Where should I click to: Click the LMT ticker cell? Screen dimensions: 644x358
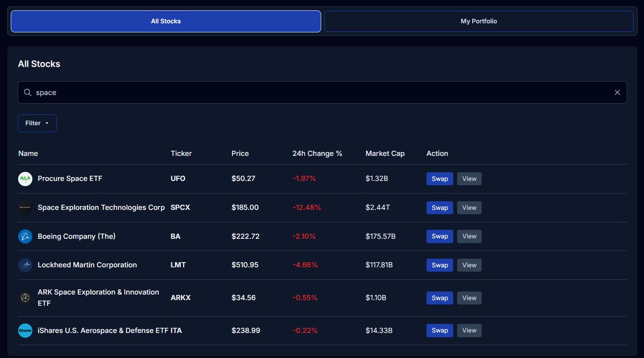point(178,265)
